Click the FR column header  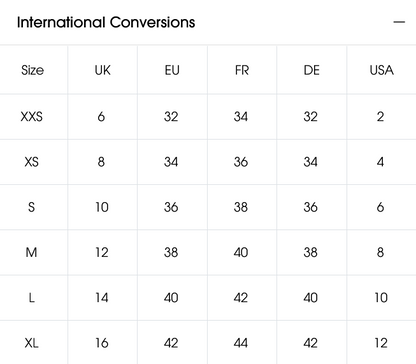point(242,70)
